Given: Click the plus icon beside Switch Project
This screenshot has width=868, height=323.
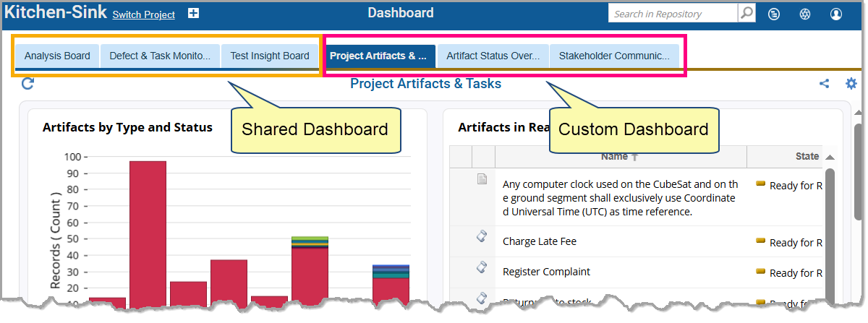Looking at the screenshot, I should 193,14.
